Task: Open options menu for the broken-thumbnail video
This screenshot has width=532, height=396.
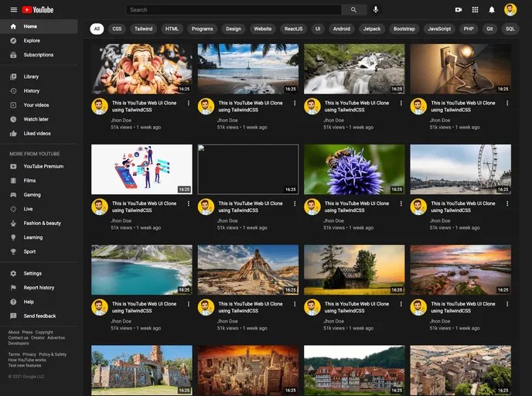Action: click(295, 203)
